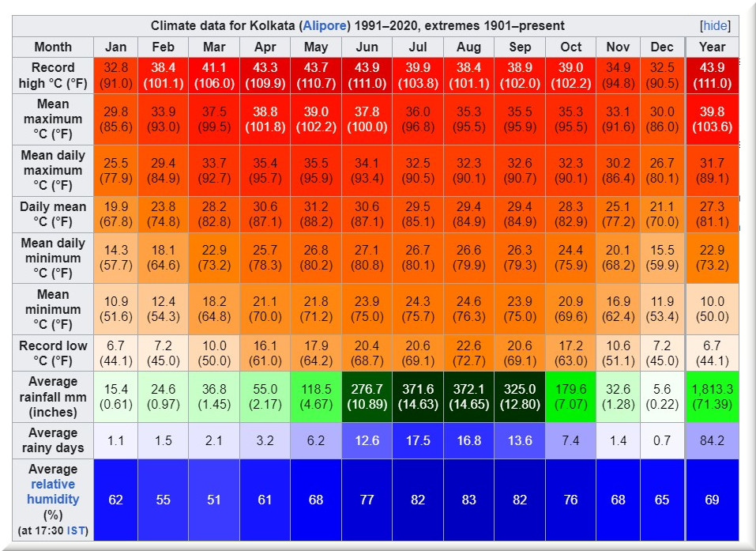
Task: Click yearly mean maximum 39.8 cell
Action: [712, 119]
